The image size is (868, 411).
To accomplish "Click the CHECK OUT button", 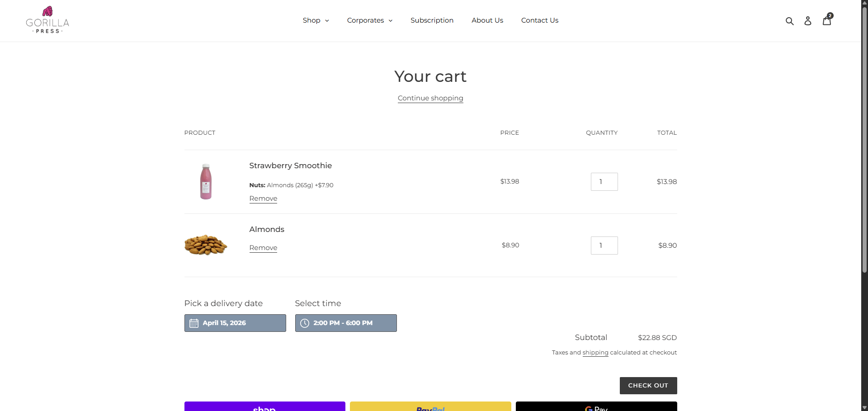I will tap(648, 386).
